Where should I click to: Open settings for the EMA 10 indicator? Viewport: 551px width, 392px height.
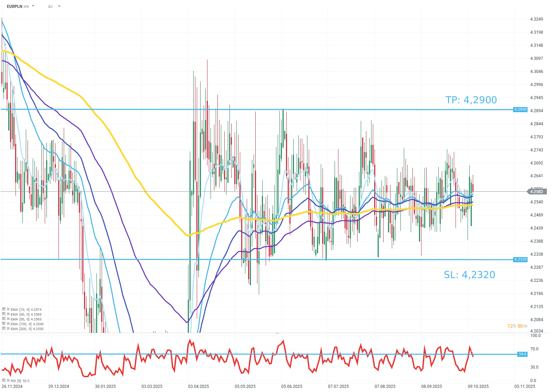point(4,309)
